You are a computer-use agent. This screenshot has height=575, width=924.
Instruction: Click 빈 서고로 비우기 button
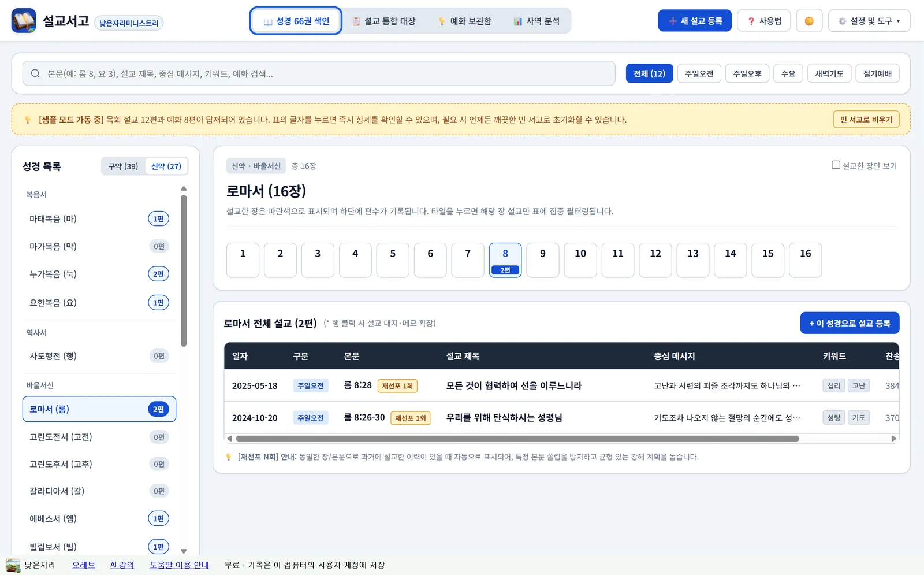pyautogui.click(x=866, y=120)
